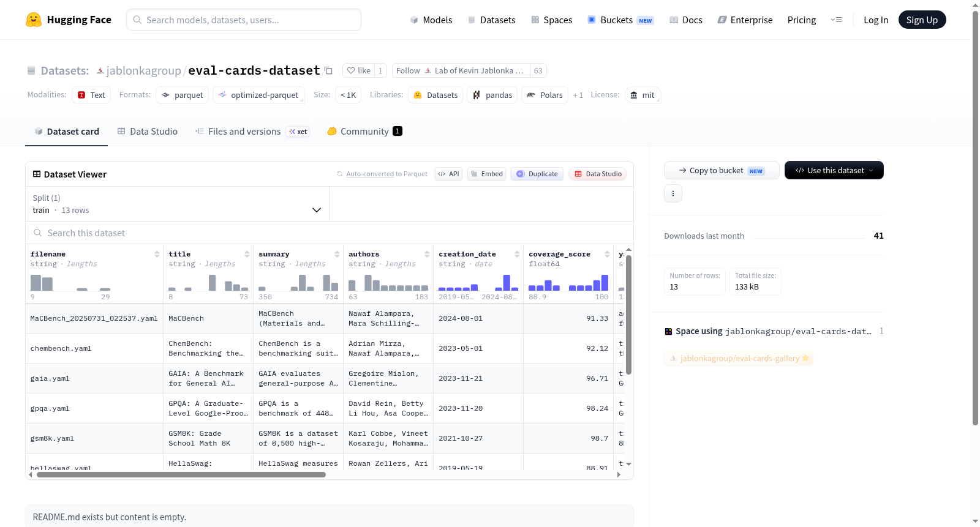Image resolution: width=980 pixels, height=527 pixels.
Task: Click Copy to bucket
Action: pyautogui.click(x=722, y=170)
